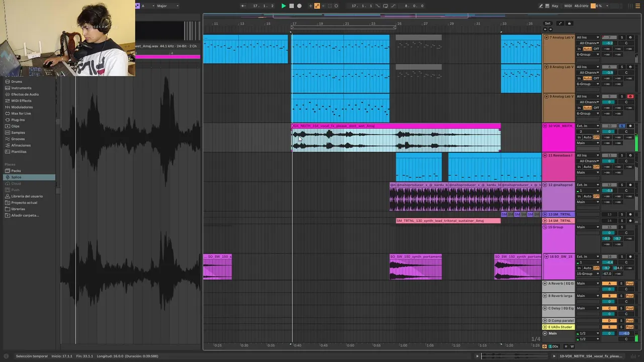Fold track 7 Analog Lab V
Viewport: 644px width, 362px height.
pyautogui.click(x=546, y=37)
